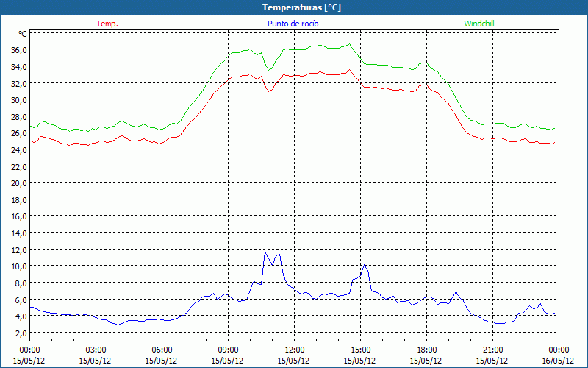Image resolution: width=588 pixels, height=368 pixels.
Task: Select the blue Punto de rocío legend label
Action: 293,24
